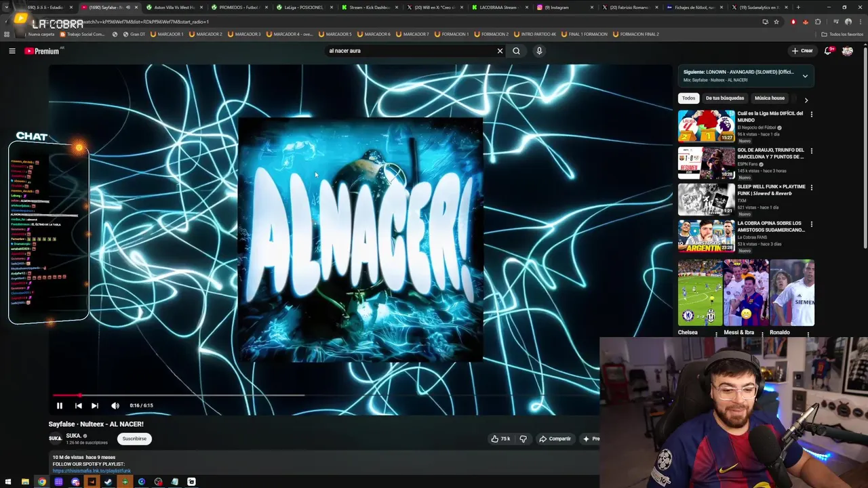Pause the video
The image size is (868, 488).
pos(60,405)
